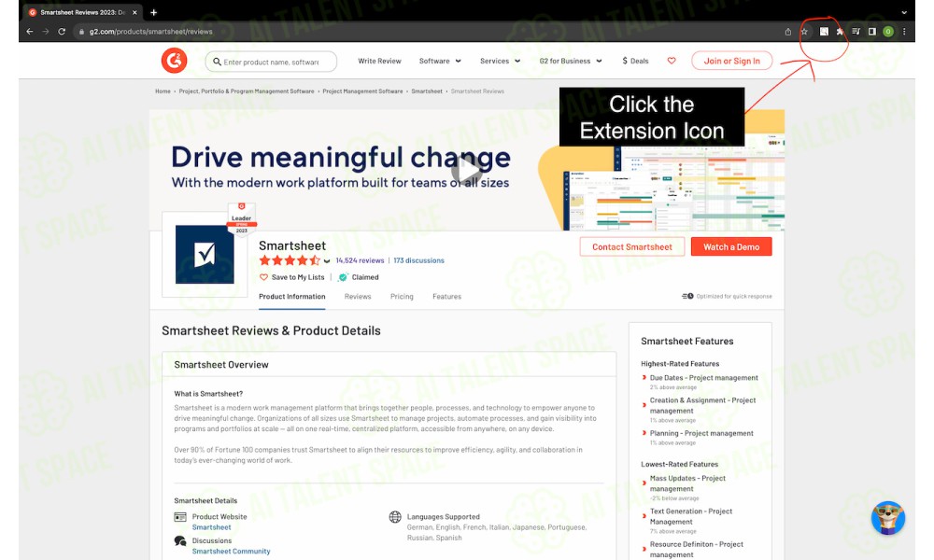Click the Leader 2023 badge
The image size is (934, 560).
[241, 219]
